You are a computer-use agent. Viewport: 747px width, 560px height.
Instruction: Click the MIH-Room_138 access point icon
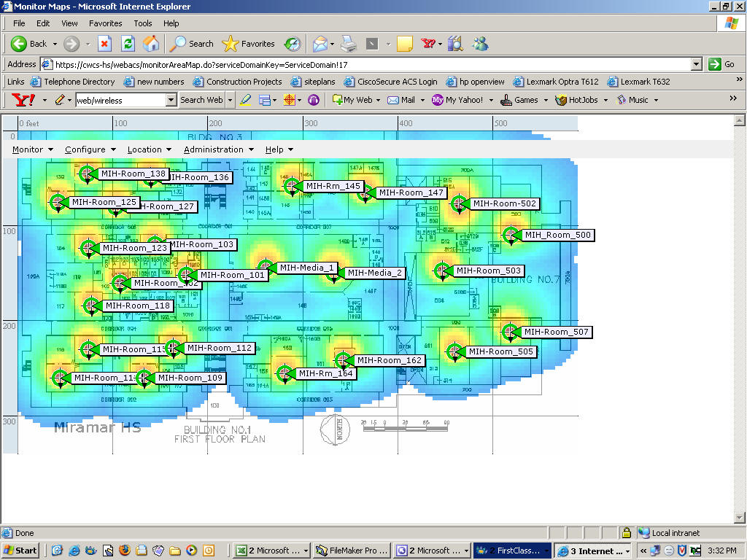(x=87, y=174)
